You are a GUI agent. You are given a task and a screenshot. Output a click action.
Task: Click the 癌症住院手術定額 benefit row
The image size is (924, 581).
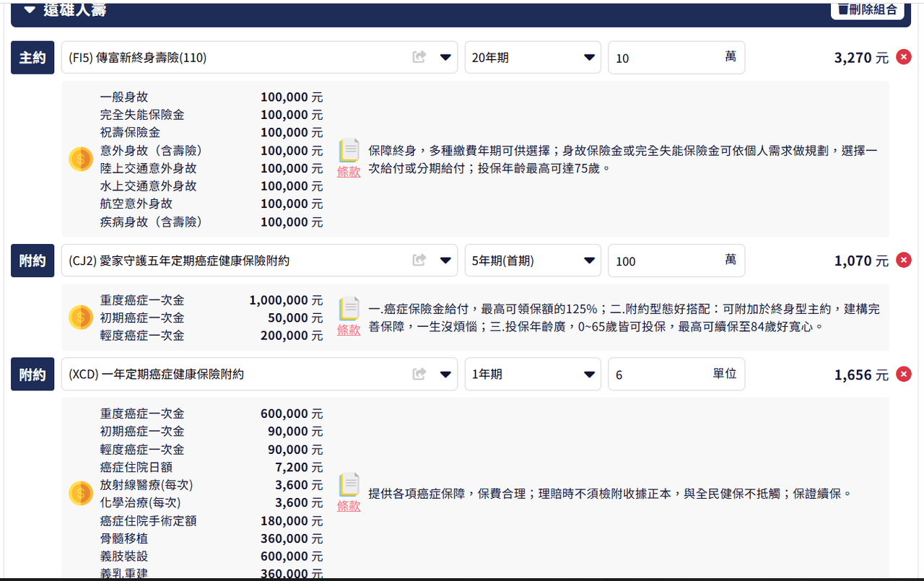212,520
